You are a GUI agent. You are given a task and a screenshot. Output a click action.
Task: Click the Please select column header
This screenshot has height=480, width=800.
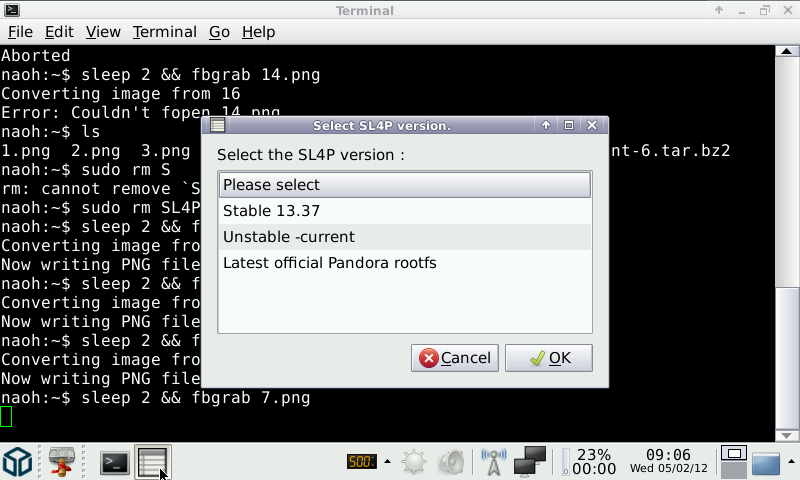(x=404, y=185)
